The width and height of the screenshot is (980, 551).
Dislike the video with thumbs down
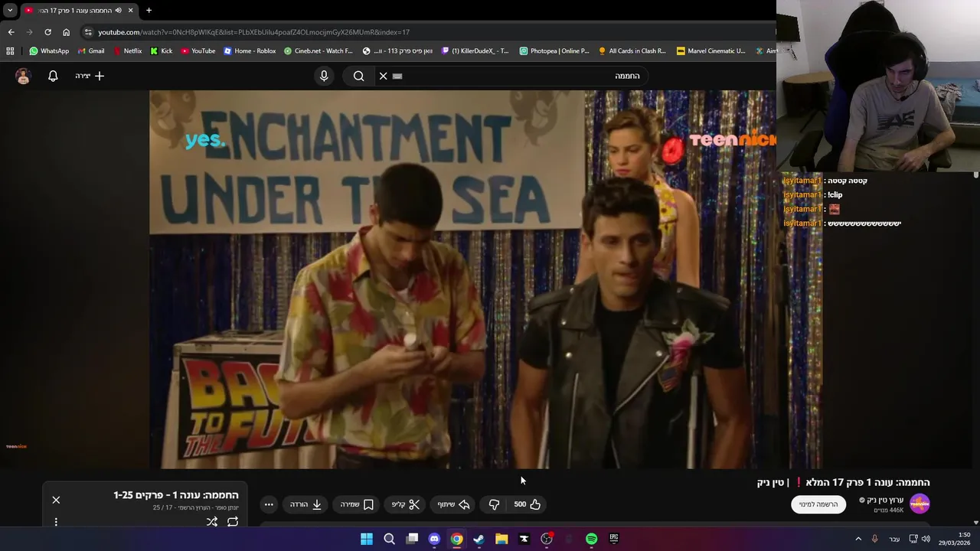click(494, 504)
